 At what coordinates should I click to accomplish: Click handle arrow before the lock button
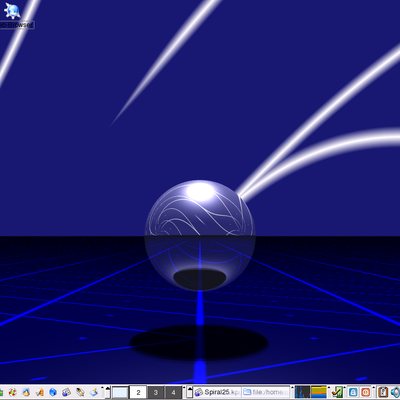(x=345, y=388)
